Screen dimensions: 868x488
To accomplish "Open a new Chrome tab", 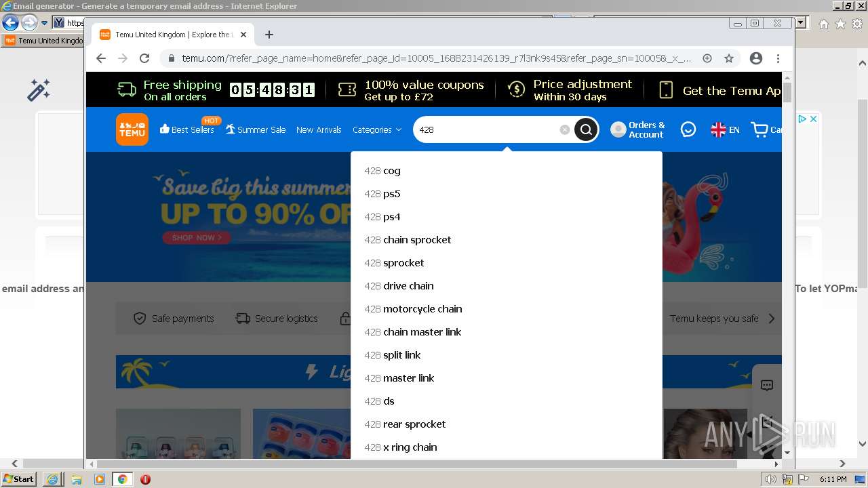I will point(269,35).
